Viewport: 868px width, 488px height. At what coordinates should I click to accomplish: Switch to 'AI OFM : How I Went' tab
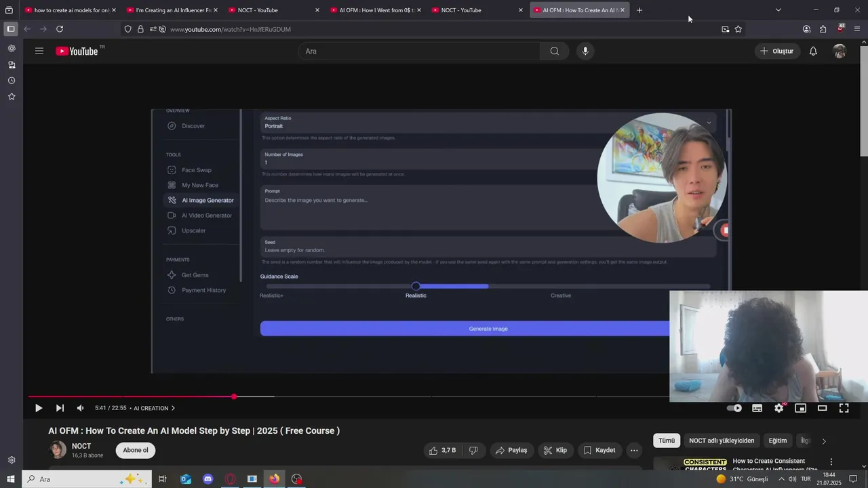pos(376,10)
